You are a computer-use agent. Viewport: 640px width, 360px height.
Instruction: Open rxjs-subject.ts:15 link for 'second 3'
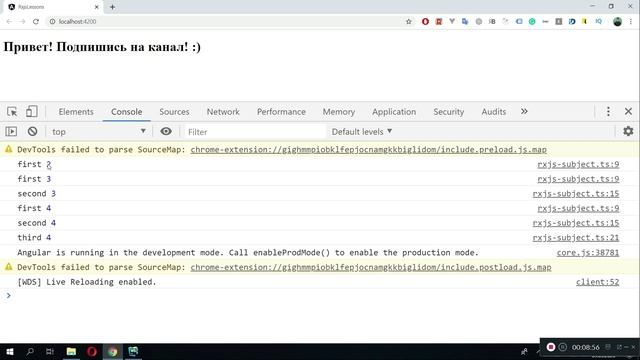click(576, 193)
